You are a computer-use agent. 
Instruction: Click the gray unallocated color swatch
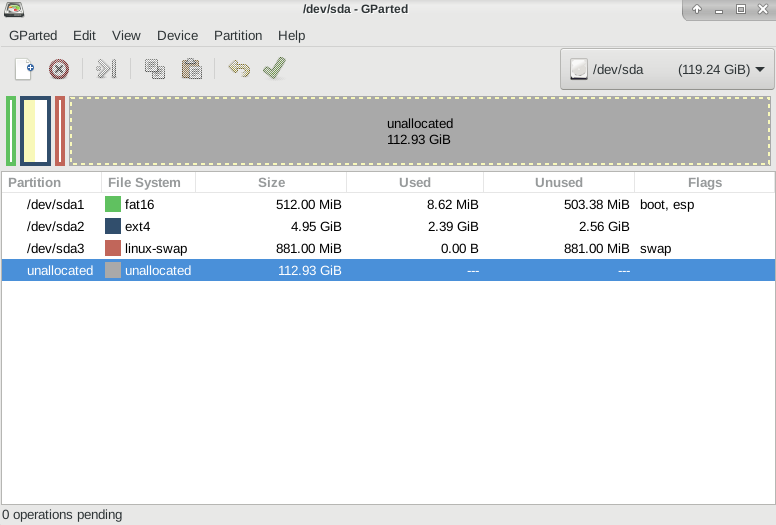[x=113, y=270]
